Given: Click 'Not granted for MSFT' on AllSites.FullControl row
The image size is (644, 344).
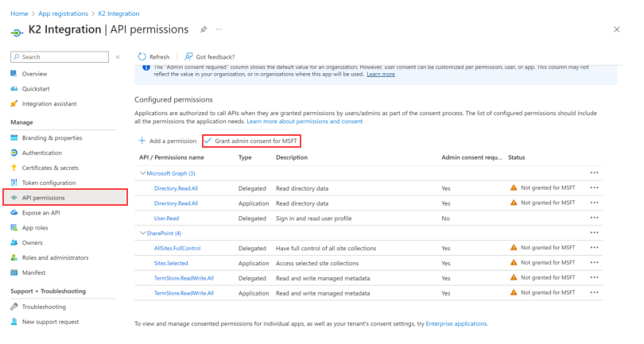Looking at the screenshot, I should tap(548, 248).
